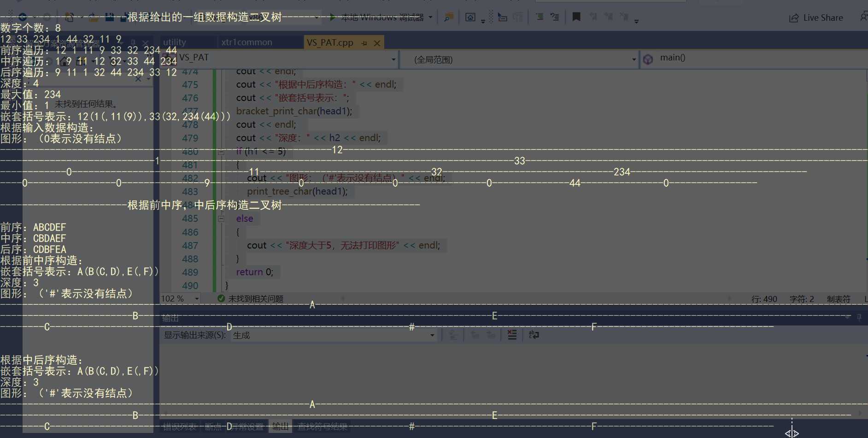Open the 显示输出来源 生成 dropdown
868x438 pixels.
[x=334, y=335]
